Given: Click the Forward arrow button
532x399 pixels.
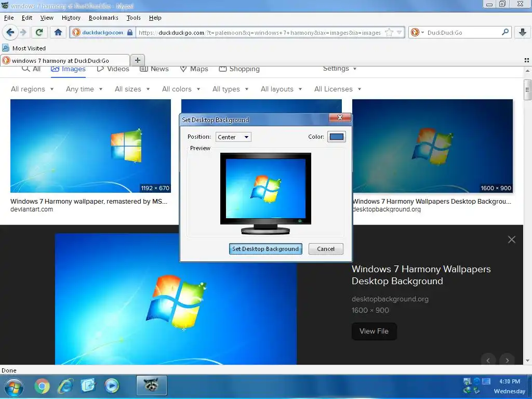Looking at the screenshot, I should click(x=23, y=32).
